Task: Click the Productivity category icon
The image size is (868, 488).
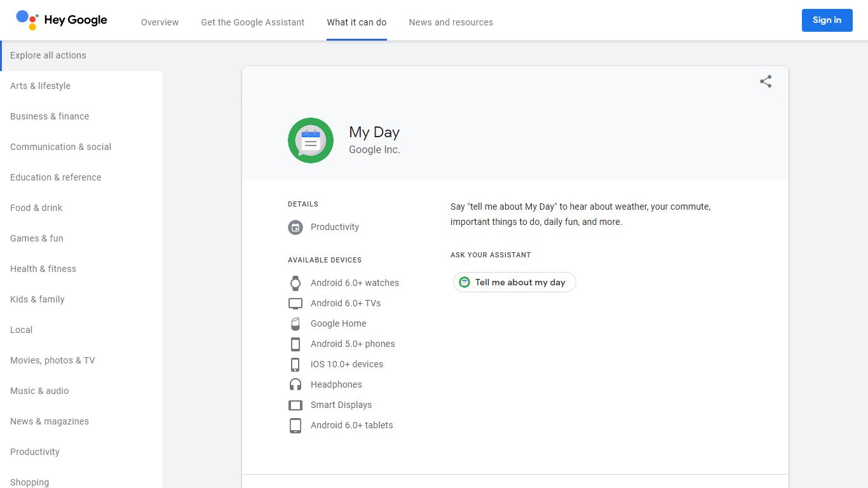Action: 295,227
